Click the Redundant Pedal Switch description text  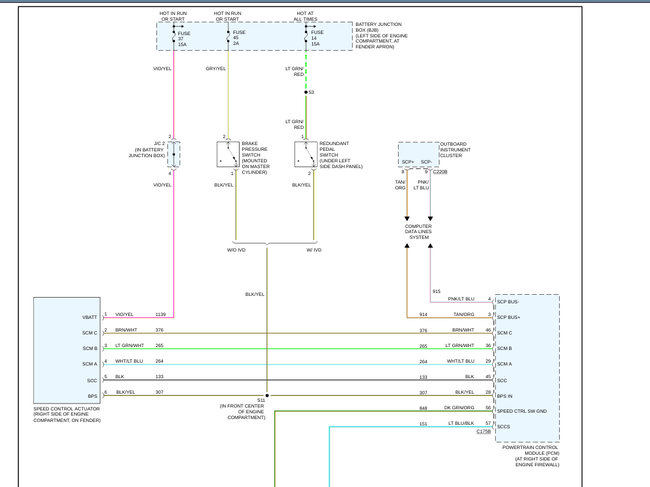341,155
